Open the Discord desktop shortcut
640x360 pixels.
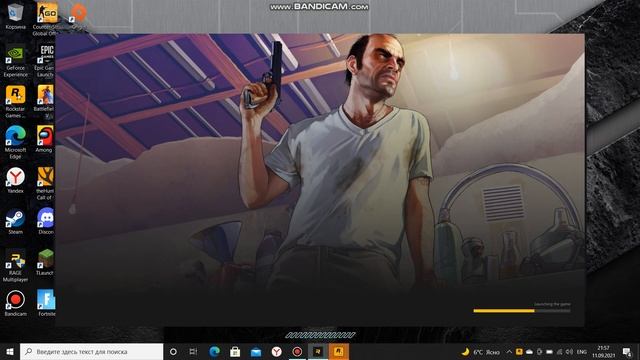point(45,221)
